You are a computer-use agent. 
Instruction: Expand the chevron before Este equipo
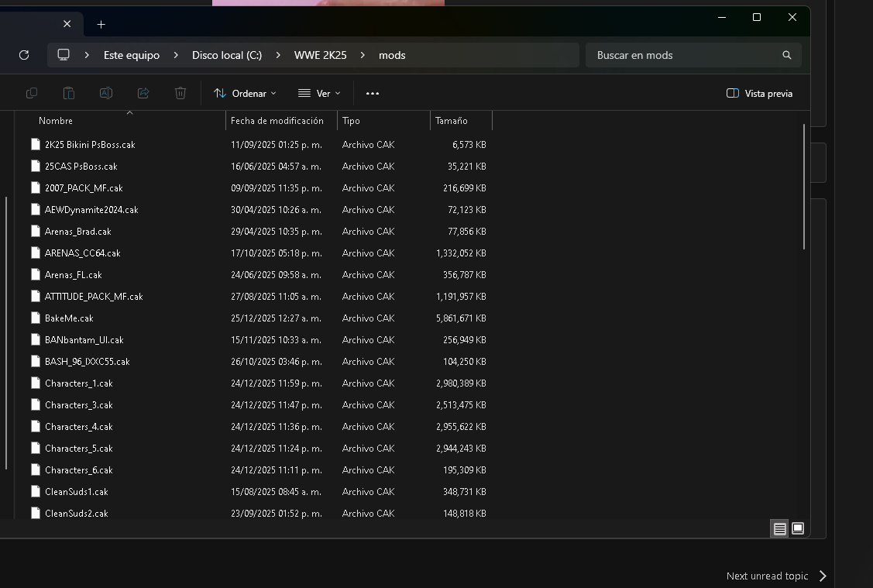point(87,55)
